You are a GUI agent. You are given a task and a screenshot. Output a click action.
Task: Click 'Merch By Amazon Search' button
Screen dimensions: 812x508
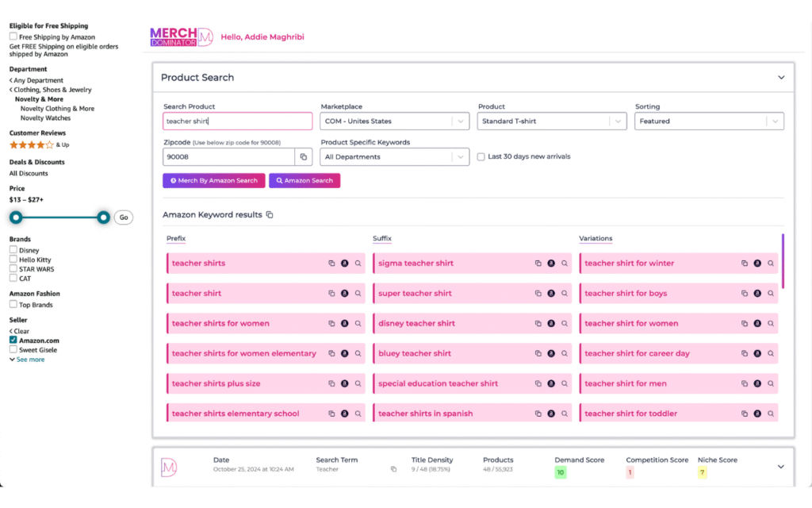click(214, 180)
